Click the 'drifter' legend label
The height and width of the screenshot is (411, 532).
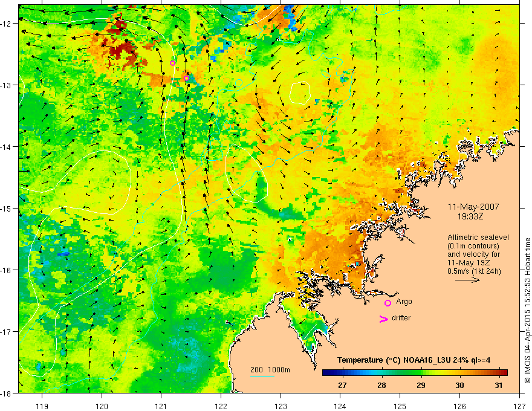click(x=401, y=318)
